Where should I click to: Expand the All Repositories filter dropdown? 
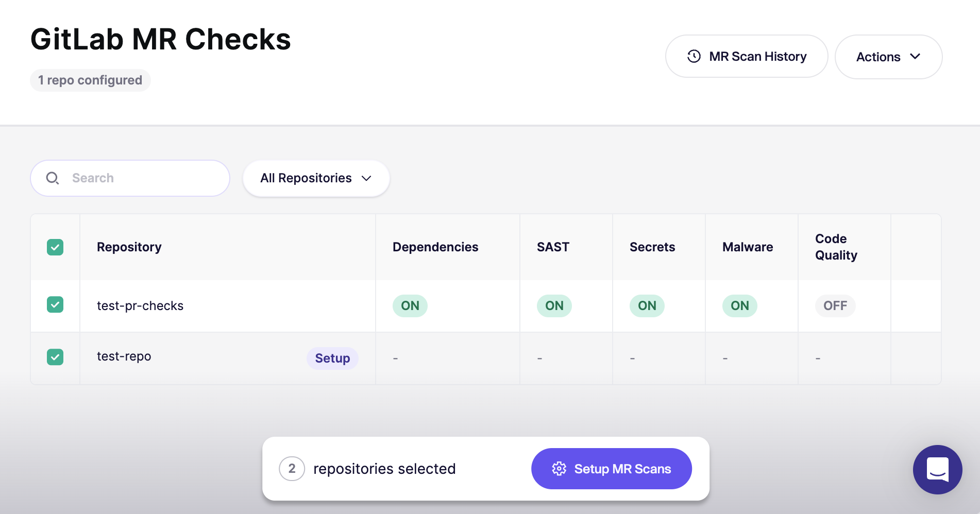tap(315, 178)
